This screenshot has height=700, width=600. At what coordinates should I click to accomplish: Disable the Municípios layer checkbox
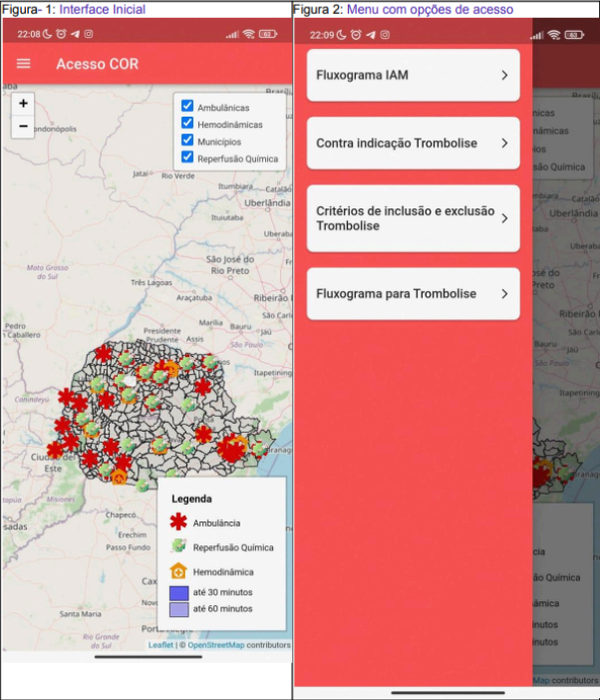pos(186,141)
